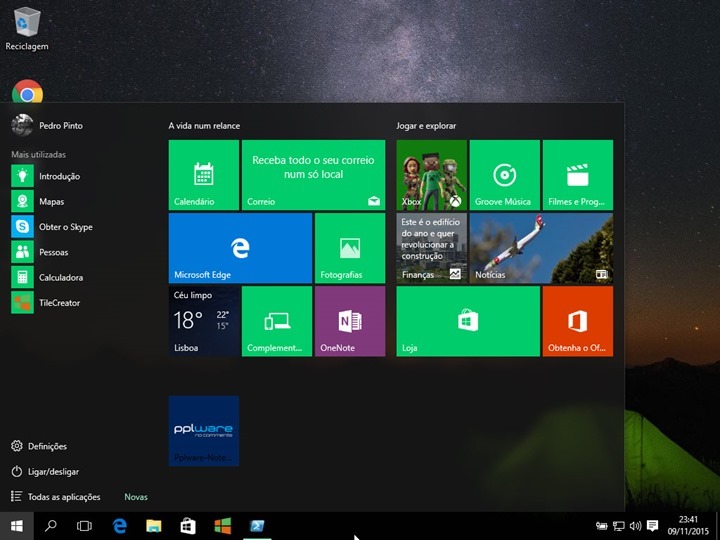
Task: Open the Xbox tile
Action: tap(432, 175)
